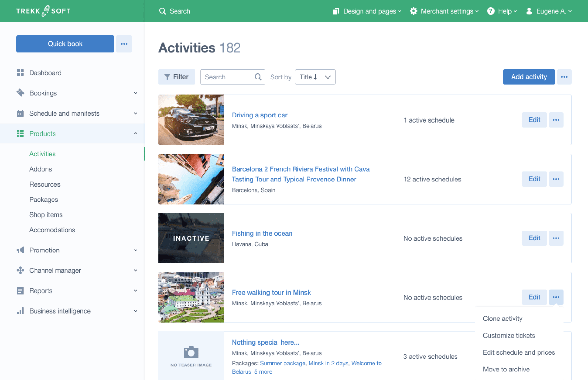The width and height of the screenshot is (588, 380).
Task: Click the Channel manager icon
Action: [x=20, y=270]
